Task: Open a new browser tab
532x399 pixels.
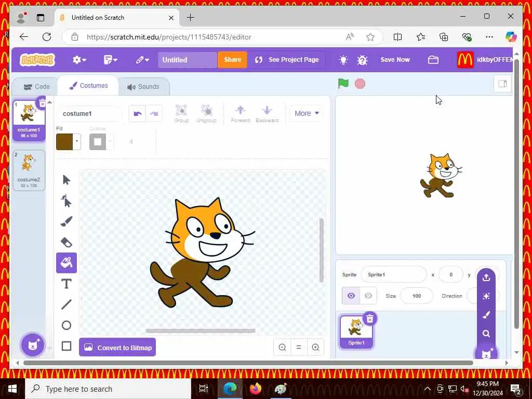Action: pyautogui.click(x=191, y=18)
